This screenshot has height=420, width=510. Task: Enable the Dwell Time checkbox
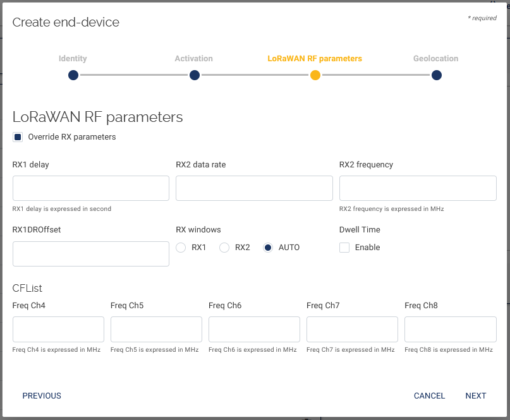tap(344, 248)
